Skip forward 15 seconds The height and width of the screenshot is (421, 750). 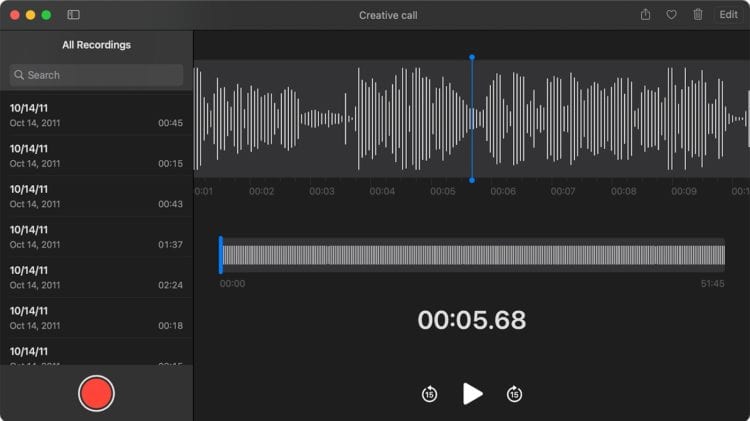[514, 394]
